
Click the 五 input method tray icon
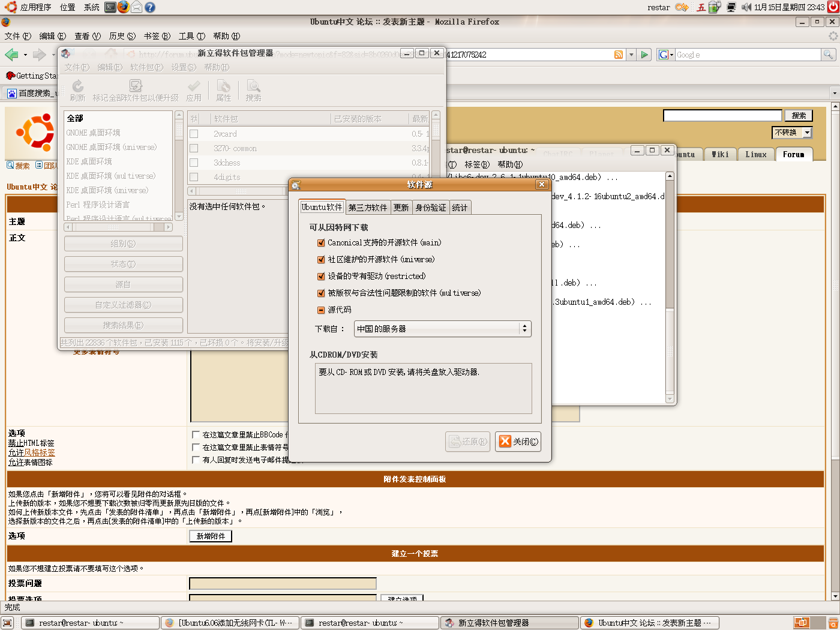pyautogui.click(x=701, y=7)
